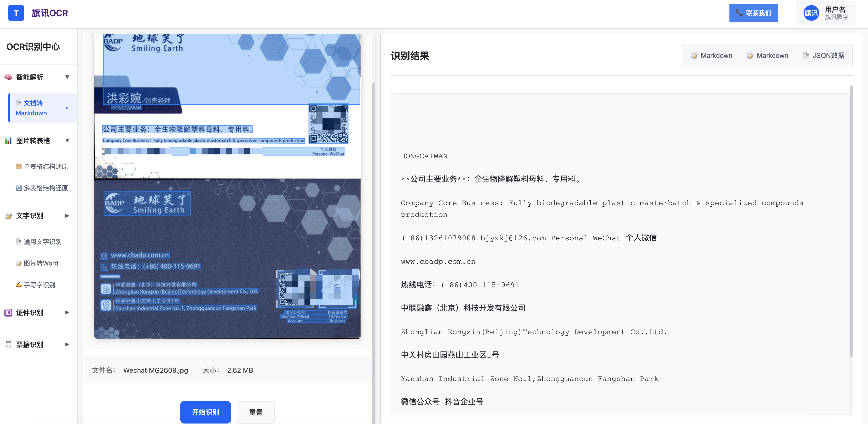The height and width of the screenshot is (424, 868).
Task: Click the 重置 reset button
Action: pyautogui.click(x=255, y=412)
